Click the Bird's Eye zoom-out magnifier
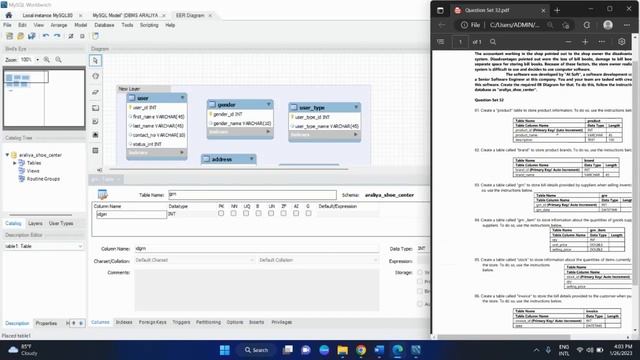The height and width of the screenshot is (360, 640). point(58,60)
